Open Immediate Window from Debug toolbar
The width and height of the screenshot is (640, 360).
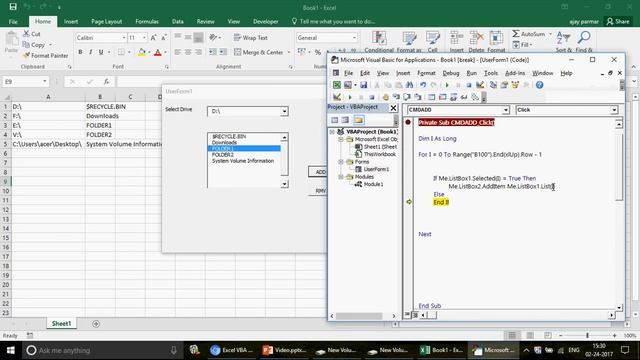(x=442, y=97)
